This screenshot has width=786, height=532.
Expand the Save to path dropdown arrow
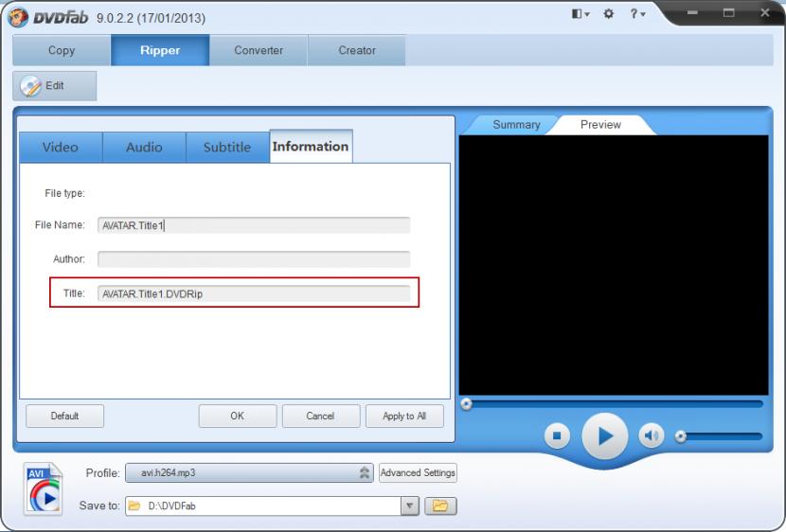point(409,505)
